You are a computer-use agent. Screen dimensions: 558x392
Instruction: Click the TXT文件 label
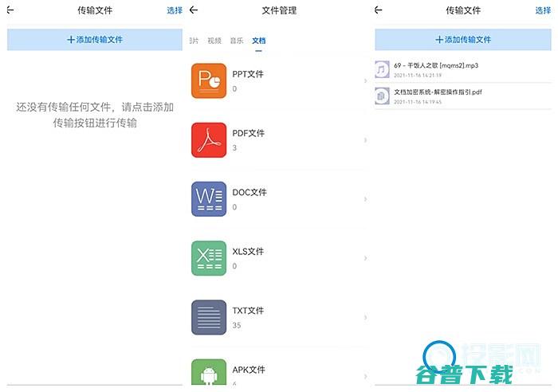[x=248, y=310]
